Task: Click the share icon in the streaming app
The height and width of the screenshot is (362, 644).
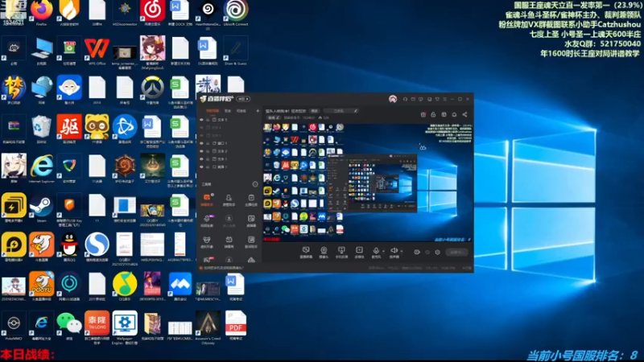Action: pos(464,114)
